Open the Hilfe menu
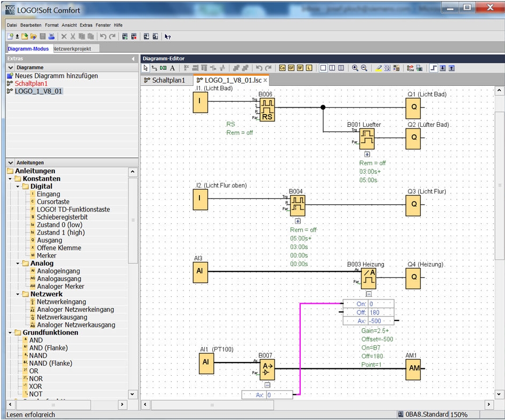This screenshot has width=505, height=420. (x=118, y=25)
